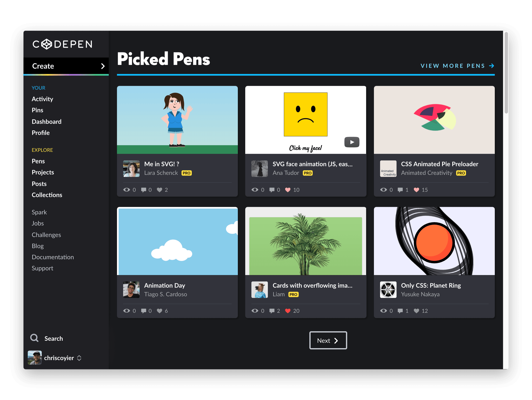Viewport: 532px width, 400px height.
Task: Click the search magnifier icon
Action: (x=34, y=338)
